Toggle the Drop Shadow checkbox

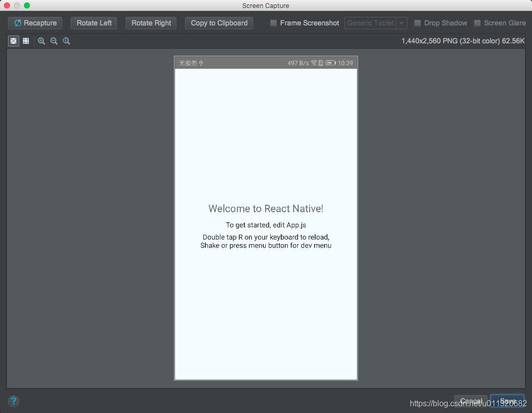418,23
